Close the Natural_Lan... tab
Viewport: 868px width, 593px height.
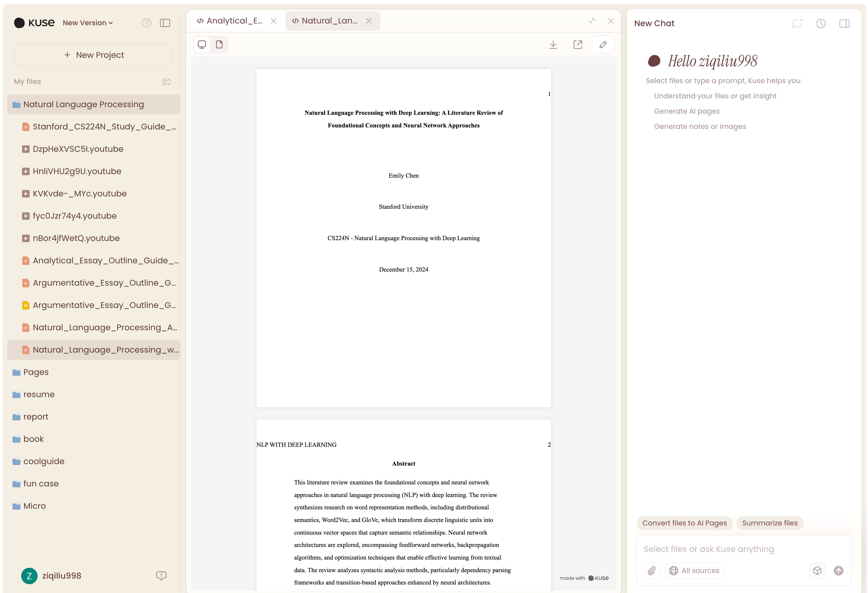369,21
